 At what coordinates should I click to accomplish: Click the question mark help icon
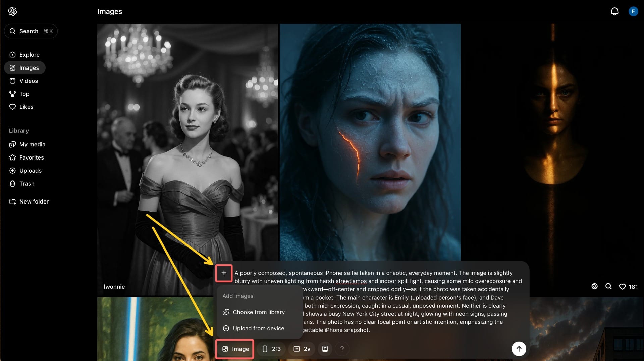tap(342, 349)
